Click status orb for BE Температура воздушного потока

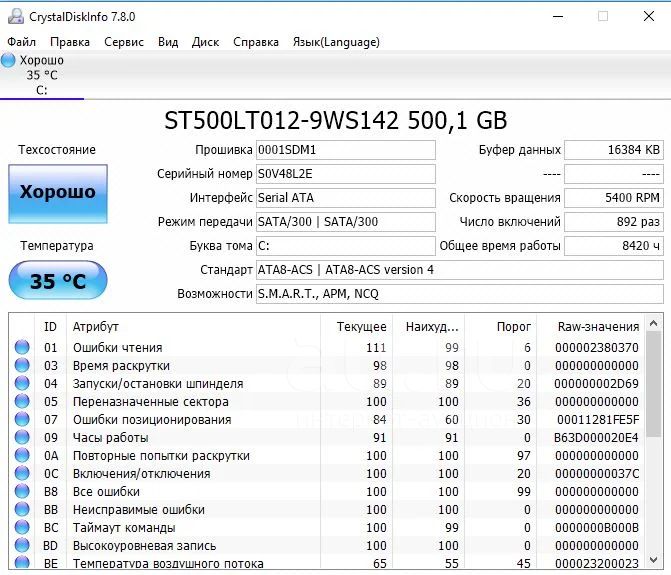coord(22,562)
